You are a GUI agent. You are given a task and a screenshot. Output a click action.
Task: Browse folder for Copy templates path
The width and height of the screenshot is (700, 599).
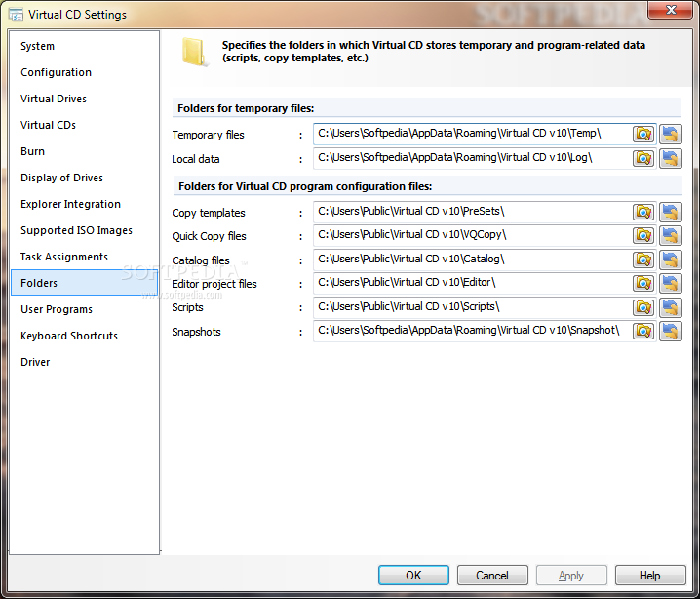pyautogui.click(x=643, y=212)
